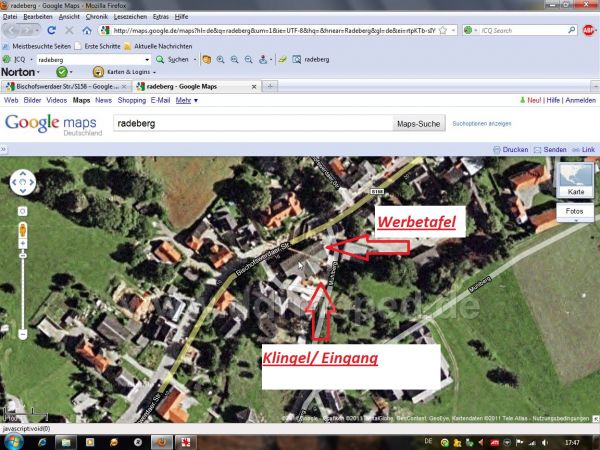Open the Mehr dropdown in Google bar
Screen dimensions: 600x450
pyautogui.click(x=186, y=101)
